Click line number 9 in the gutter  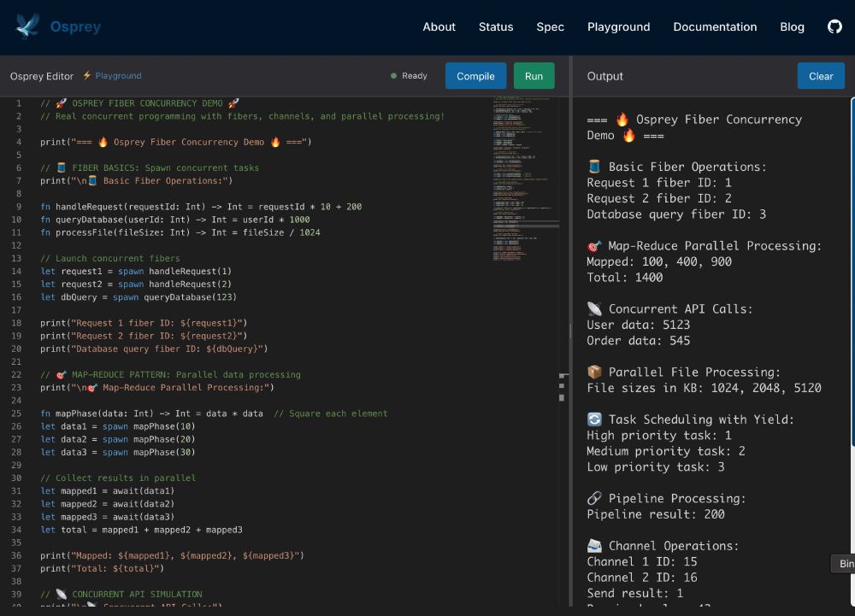pyautogui.click(x=19, y=207)
